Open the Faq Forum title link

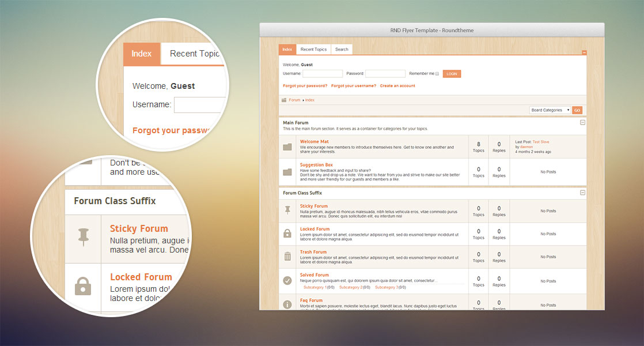(x=311, y=300)
